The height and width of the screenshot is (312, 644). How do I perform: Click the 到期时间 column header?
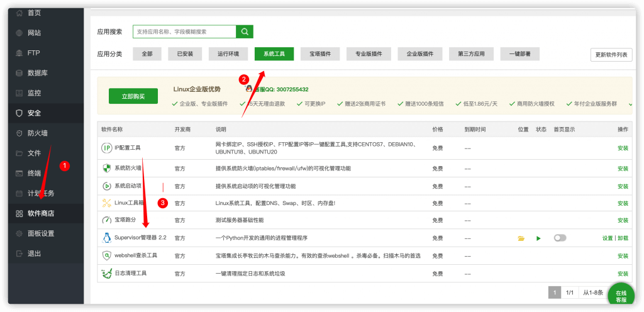tap(475, 130)
